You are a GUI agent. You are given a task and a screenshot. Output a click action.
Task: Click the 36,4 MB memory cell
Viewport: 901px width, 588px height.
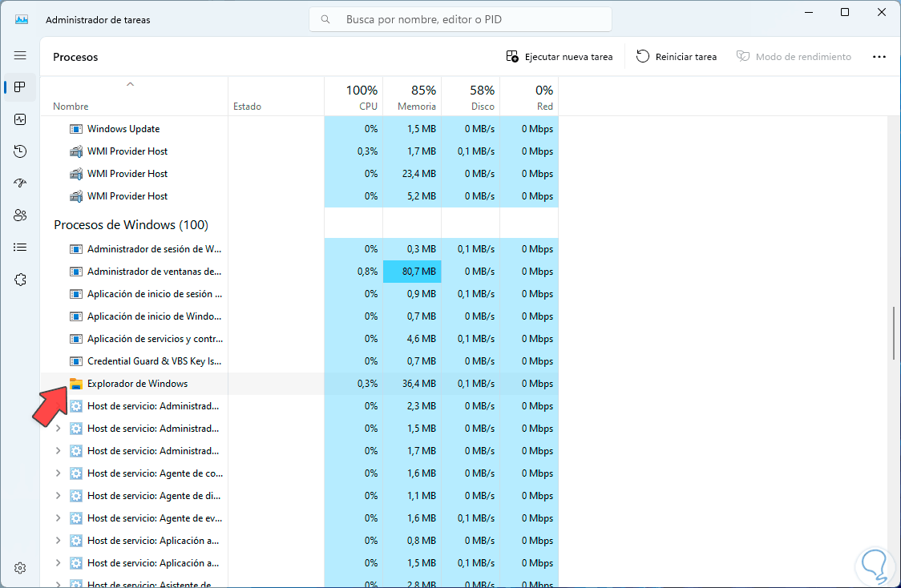412,384
